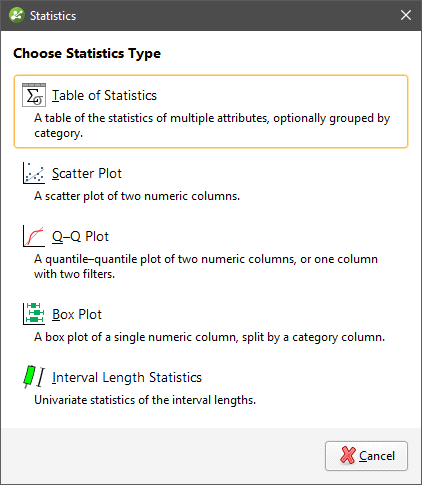Click the Scatter Plot icon
This screenshot has width=422, height=485.
coord(34,173)
